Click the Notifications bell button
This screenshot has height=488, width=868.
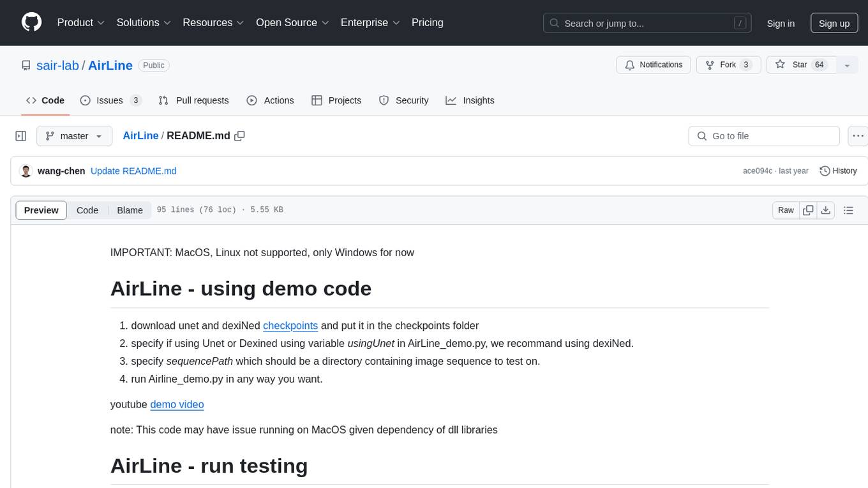tap(654, 65)
